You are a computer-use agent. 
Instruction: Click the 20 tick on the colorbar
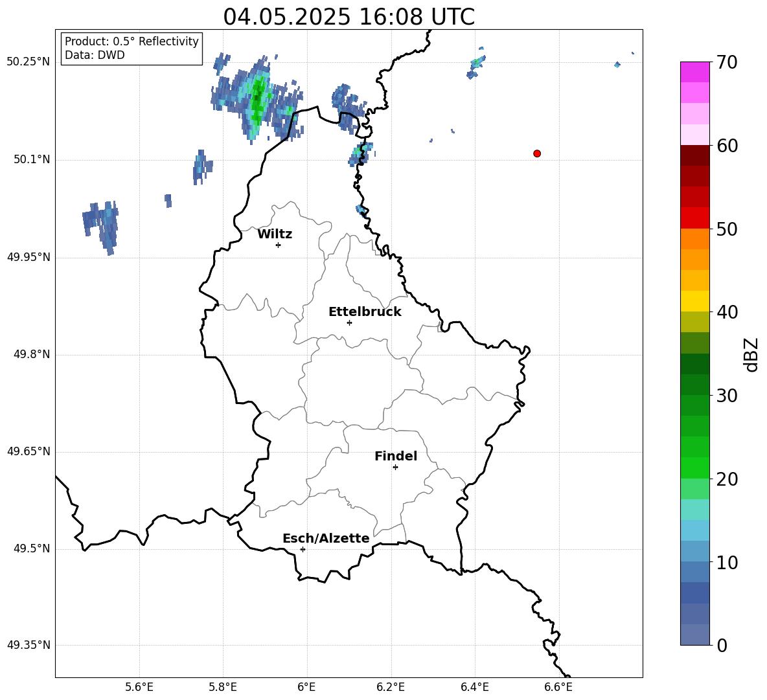pyautogui.click(x=727, y=479)
